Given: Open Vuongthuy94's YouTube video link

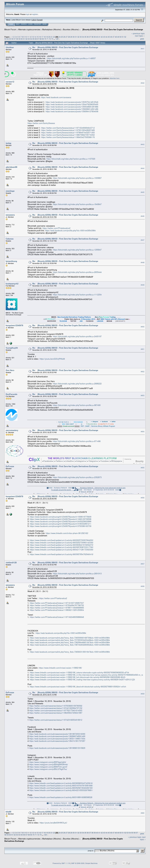Looking at the screenshot, I should click(x=52, y=359).
